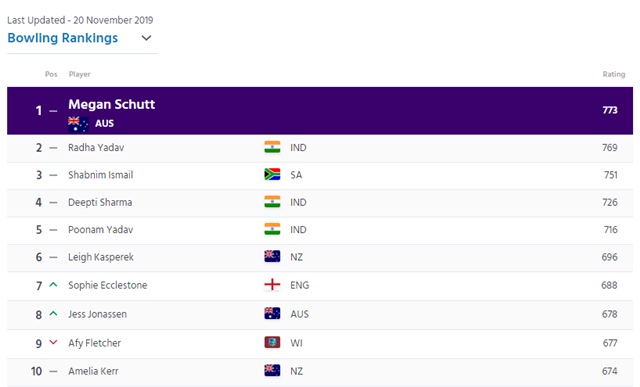Click the West Indies flag icon
The height and width of the screenshot is (387, 640).
coord(272,343)
